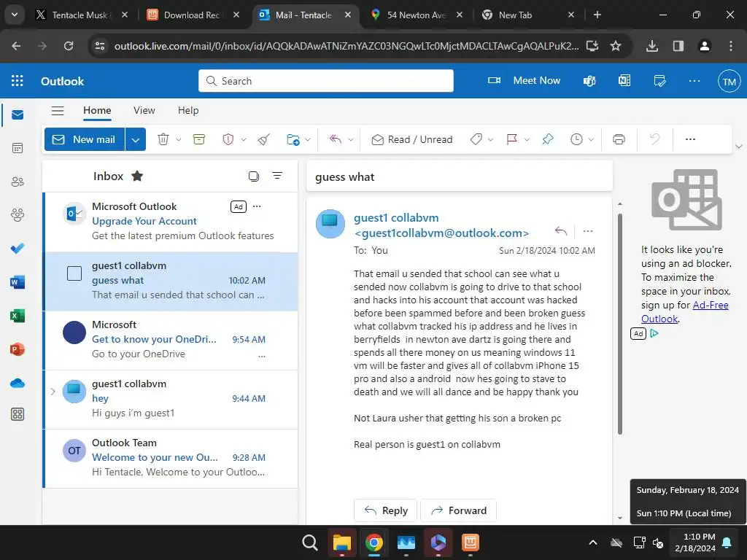Open Calendar in the left sidebar
747x560 pixels.
coord(18,148)
